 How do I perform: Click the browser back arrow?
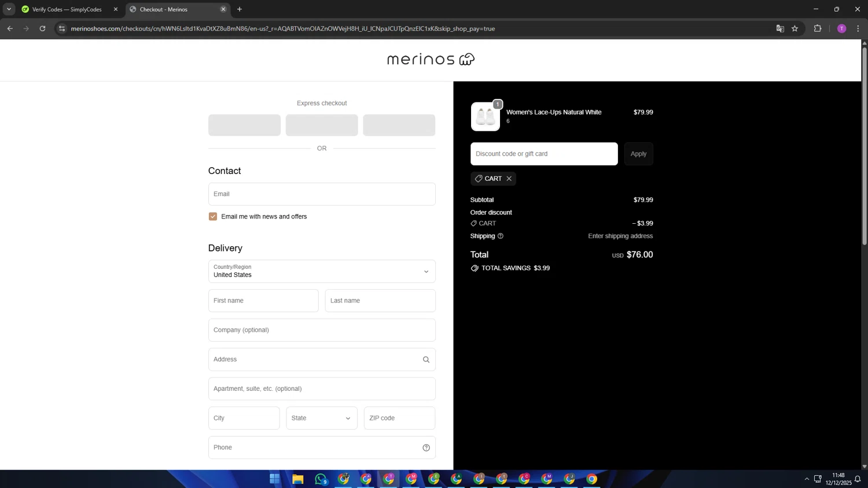(10, 28)
